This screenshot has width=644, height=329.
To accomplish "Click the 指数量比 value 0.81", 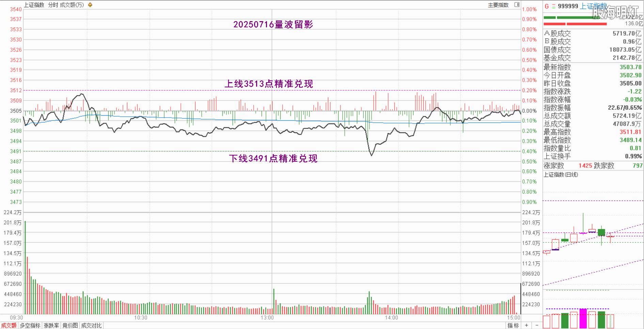I will 635,148.
